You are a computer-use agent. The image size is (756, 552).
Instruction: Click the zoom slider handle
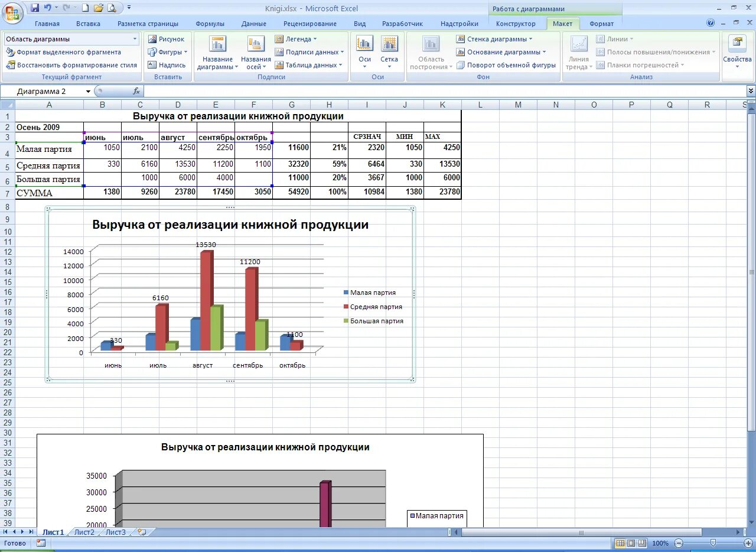click(x=713, y=543)
